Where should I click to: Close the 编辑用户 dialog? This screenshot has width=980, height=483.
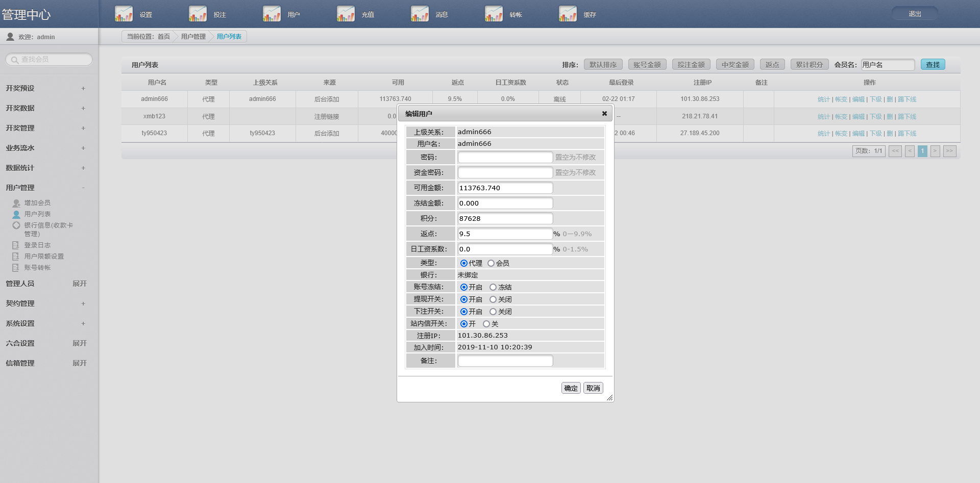tap(604, 114)
